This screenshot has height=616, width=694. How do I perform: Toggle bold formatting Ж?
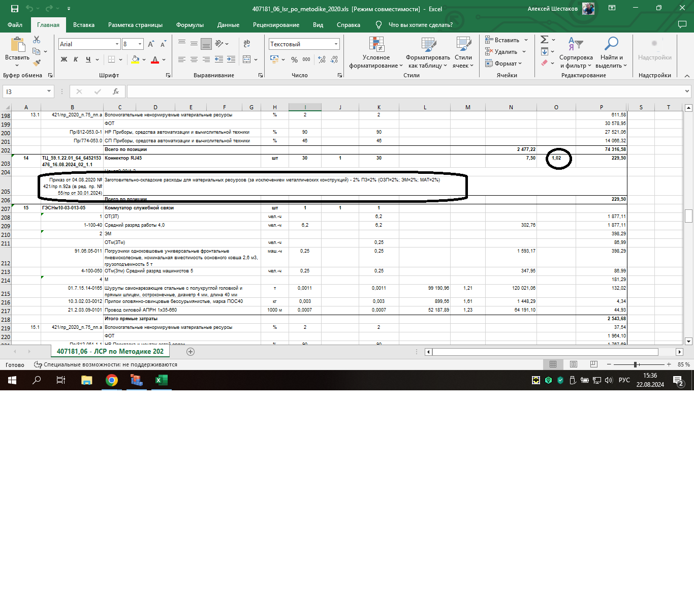(64, 59)
